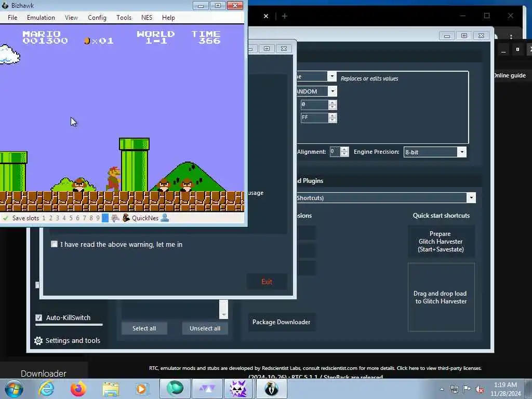Click the green checkmark status icon

coord(5,218)
